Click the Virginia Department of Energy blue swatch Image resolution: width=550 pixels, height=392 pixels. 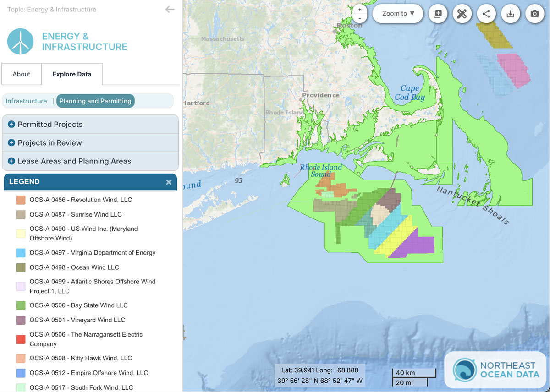(21, 253)
